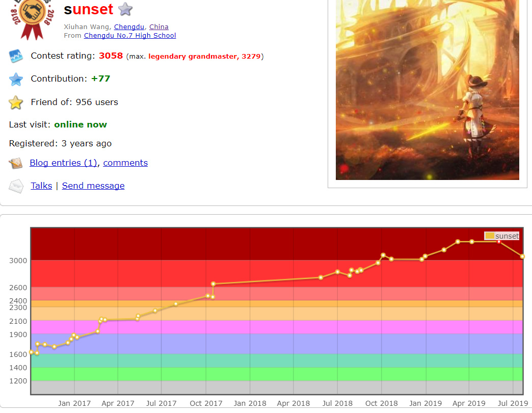This screenshot has height=413, width=532.
Task: Open Blog entries (1) link
Action: pos(64,163)
